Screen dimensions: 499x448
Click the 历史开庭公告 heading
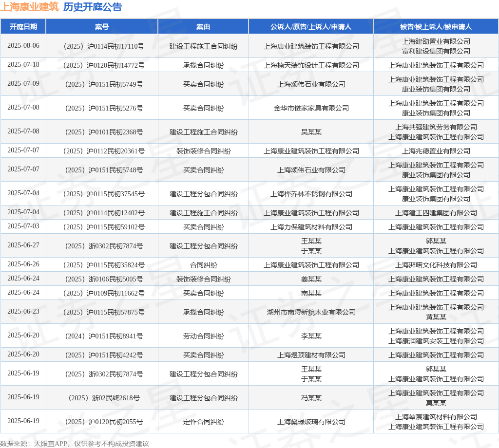(x=93, y=7)
